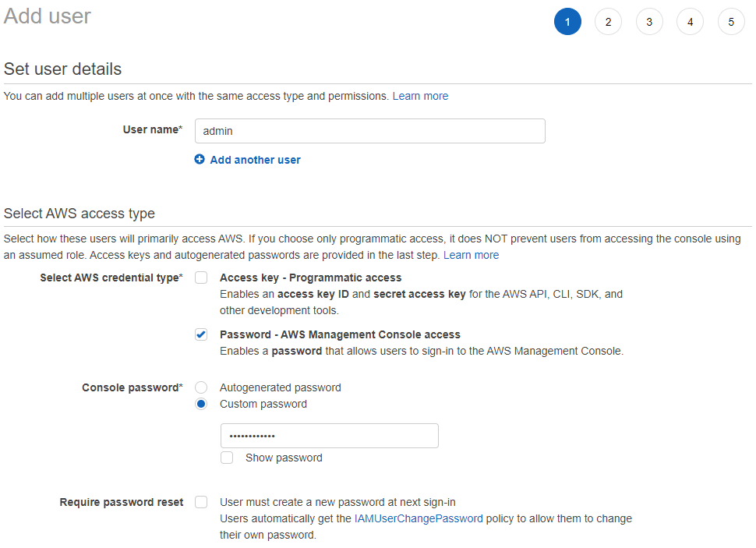Open step 4 of the wizard
756x548 pixels.
tap(691, 22)
